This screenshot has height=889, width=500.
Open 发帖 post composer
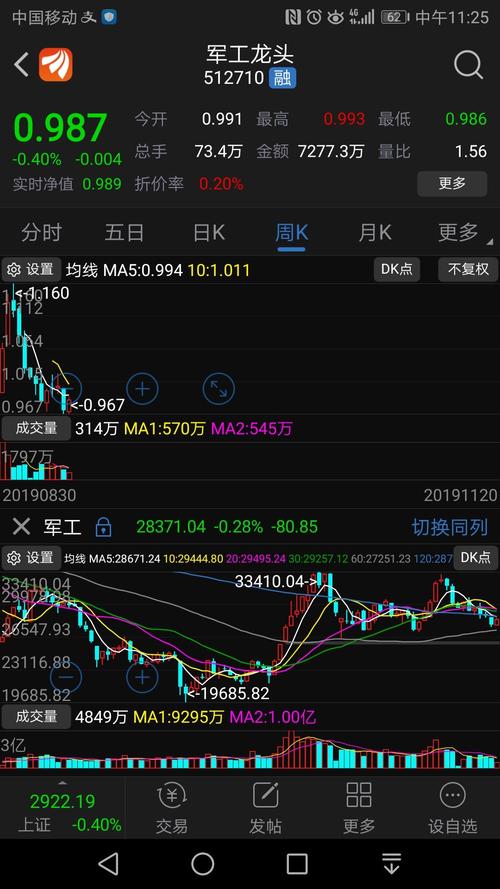265,808
